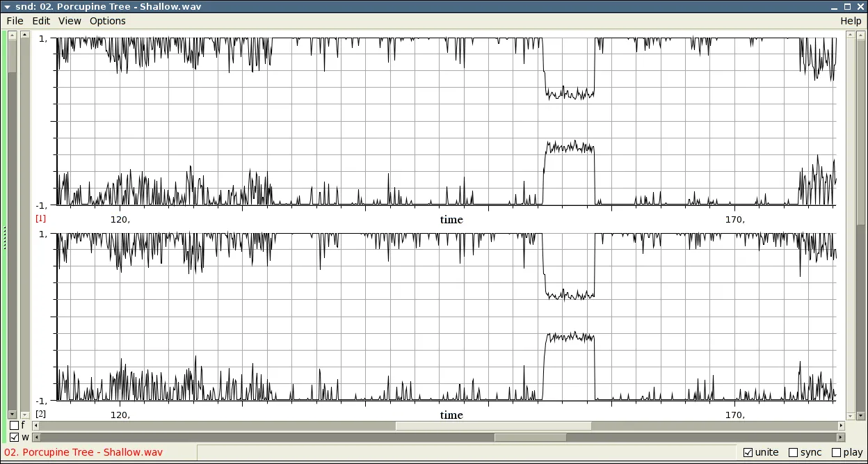This screenshot has height=464, width=868.
Task: Expand the View menu
Action: [x=70, y=21]
